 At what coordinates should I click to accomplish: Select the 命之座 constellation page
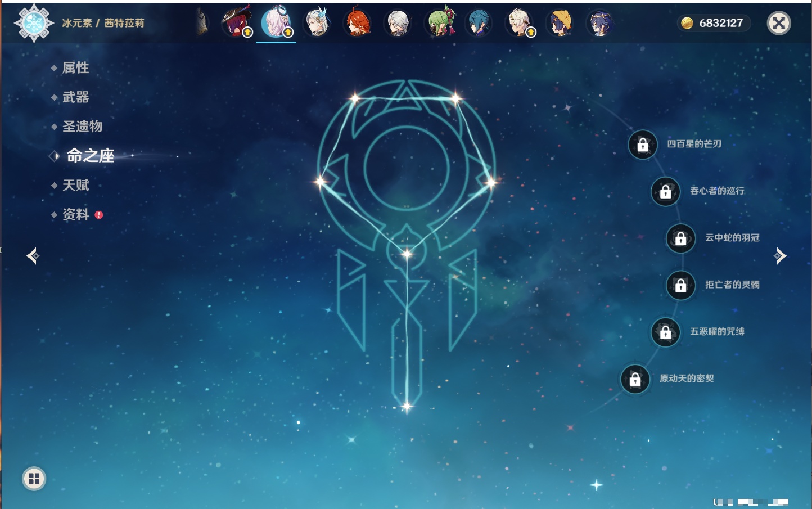90,156
